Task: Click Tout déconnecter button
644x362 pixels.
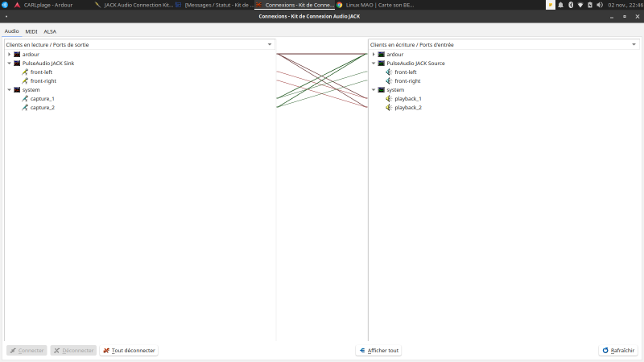Action: coord(129,351)
